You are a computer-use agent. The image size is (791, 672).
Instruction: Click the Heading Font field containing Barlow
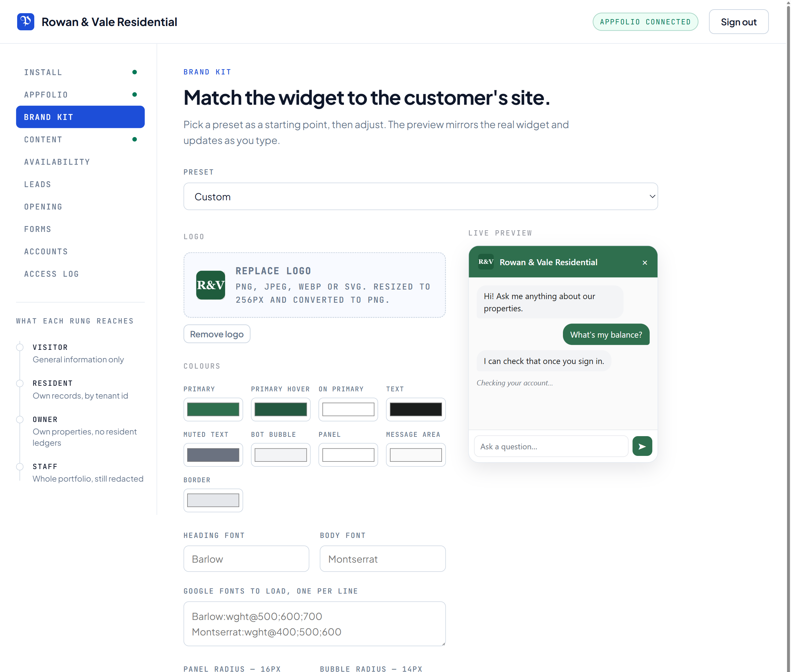click(x=246, y=559)
